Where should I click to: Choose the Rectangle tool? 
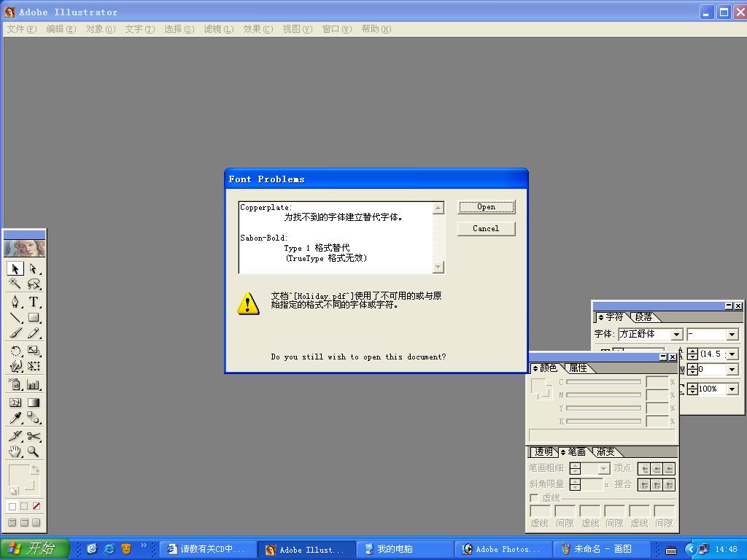coord(34,318)
